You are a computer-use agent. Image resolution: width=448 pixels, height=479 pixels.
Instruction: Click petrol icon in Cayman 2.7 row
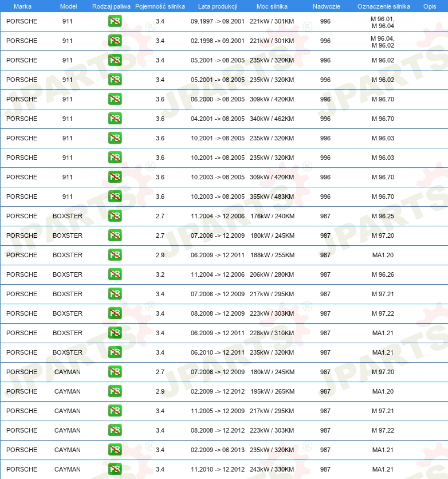pos(115,372)
